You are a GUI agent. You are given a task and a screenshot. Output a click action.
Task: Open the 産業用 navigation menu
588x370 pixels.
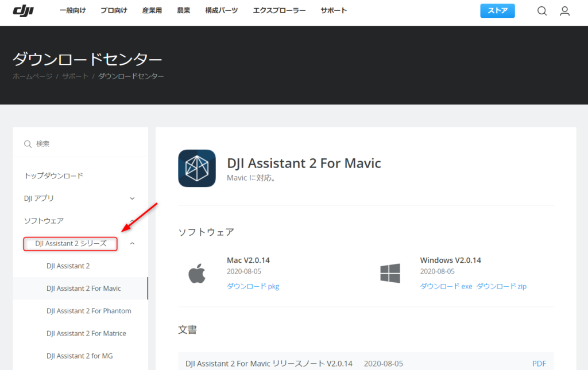tap(152, 11)
